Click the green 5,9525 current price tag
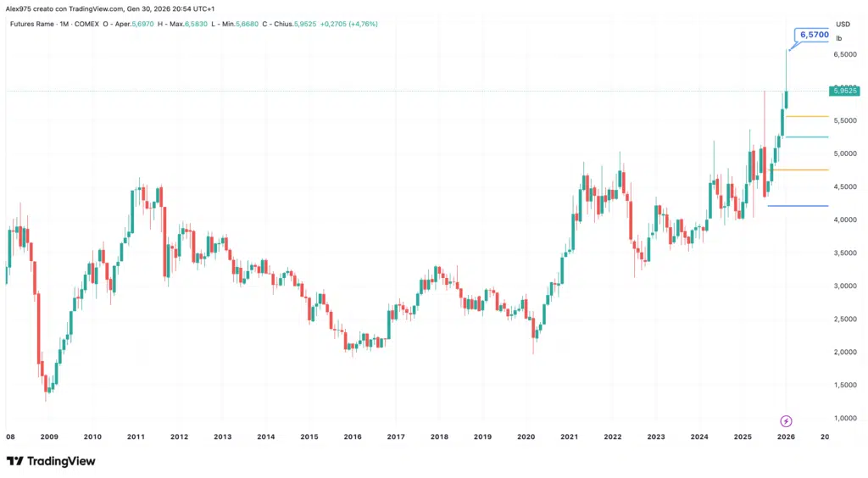The image size is (868, 478). point(847,90)
